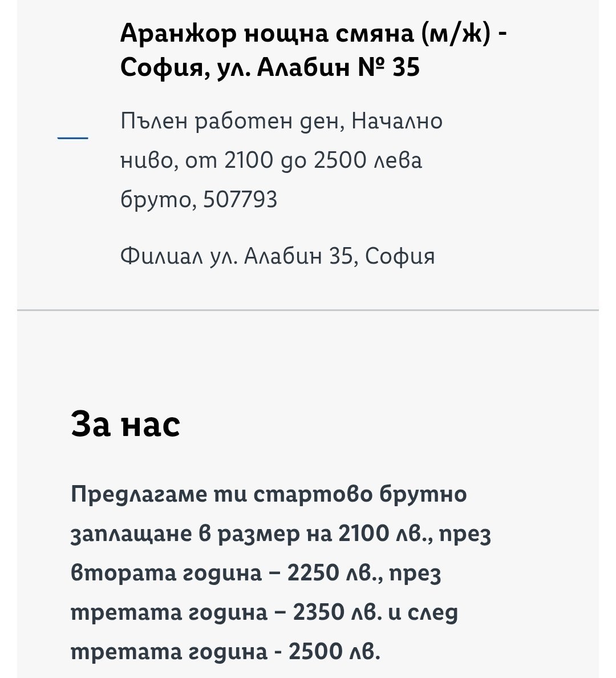616x678 pixels.
Task: Click the София, ул. Алабин № 35 title line
Action: (x=270, y=68)
